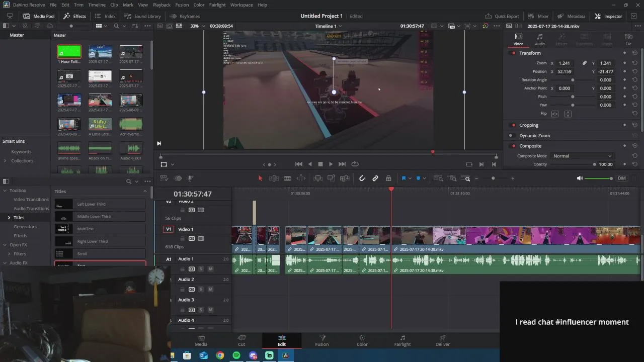Screen dimensions: 644x362
Task: Click the Overwrite Clip toolbar icon
Action: pos(331,178)
